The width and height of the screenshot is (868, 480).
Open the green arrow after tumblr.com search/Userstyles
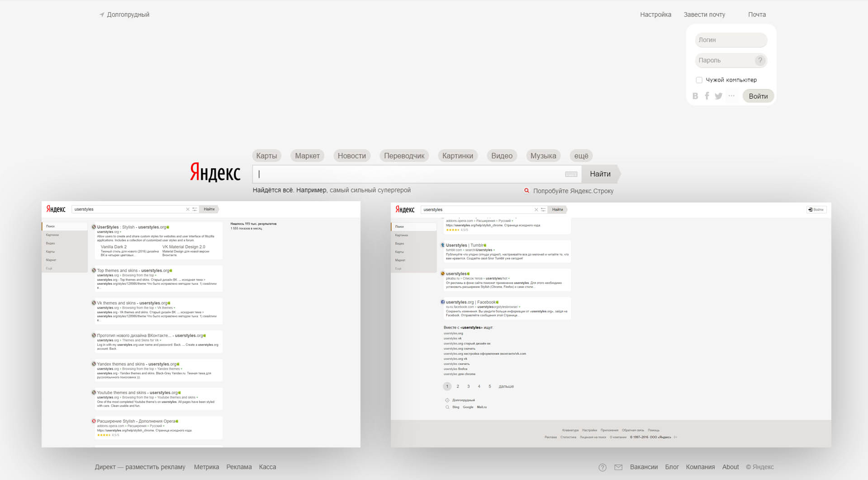coord(494,250)
